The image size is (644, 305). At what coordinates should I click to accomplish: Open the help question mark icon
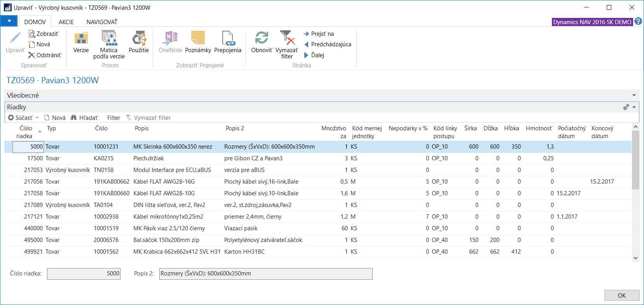638,22
